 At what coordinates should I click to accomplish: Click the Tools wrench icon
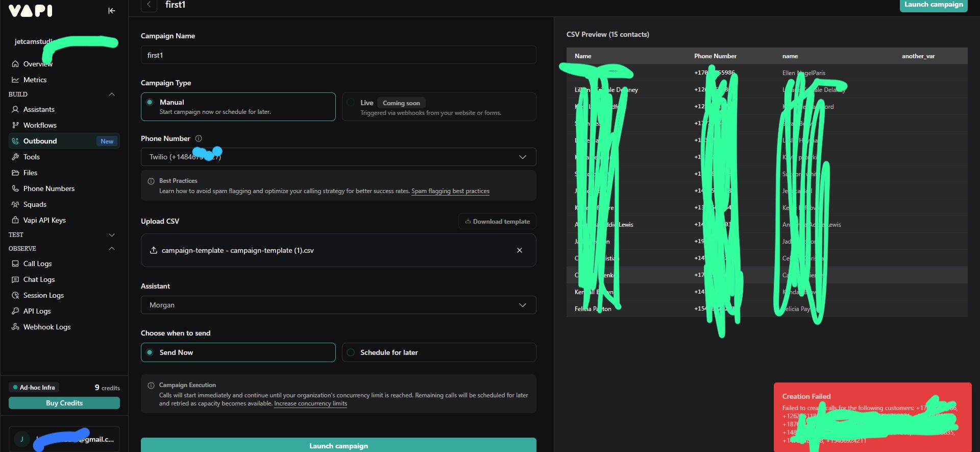[x=15, y=157]
